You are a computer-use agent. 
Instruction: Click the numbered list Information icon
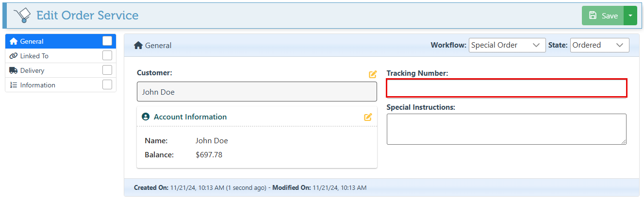click(14, 85)
